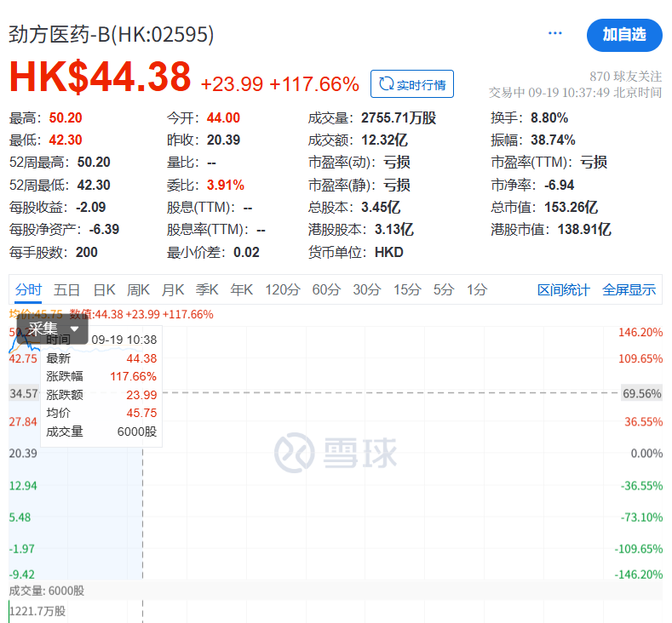This screenshot has width=672, height=623.
Task: Click the tooltip 均价 value 45.75
Action: tap(141, 413)
